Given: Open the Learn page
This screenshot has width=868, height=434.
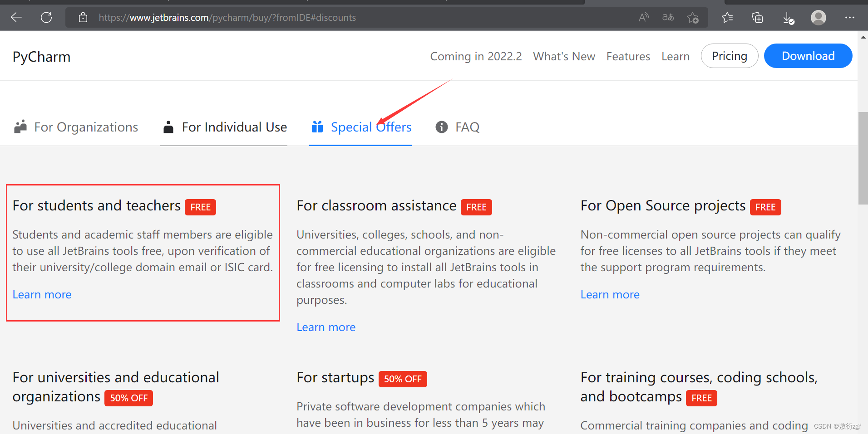Looking at the screenshot, I should coord(676,56).
